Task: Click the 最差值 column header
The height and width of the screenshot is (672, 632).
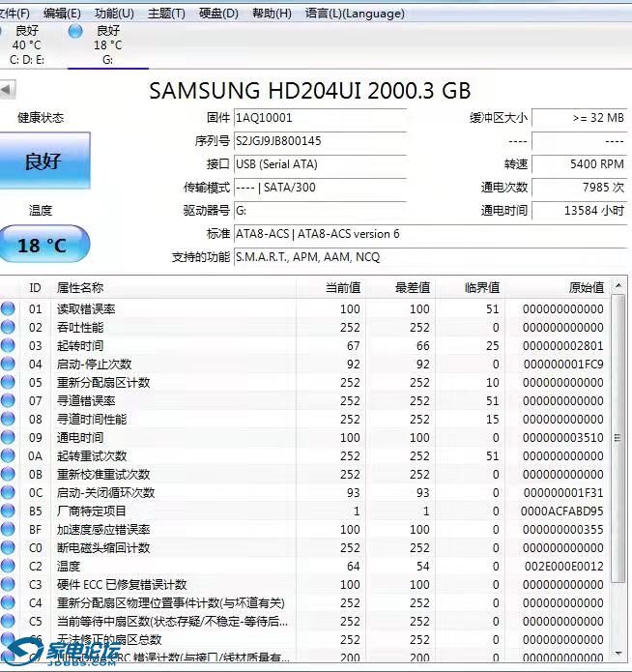Action: (x=400, y=287)
